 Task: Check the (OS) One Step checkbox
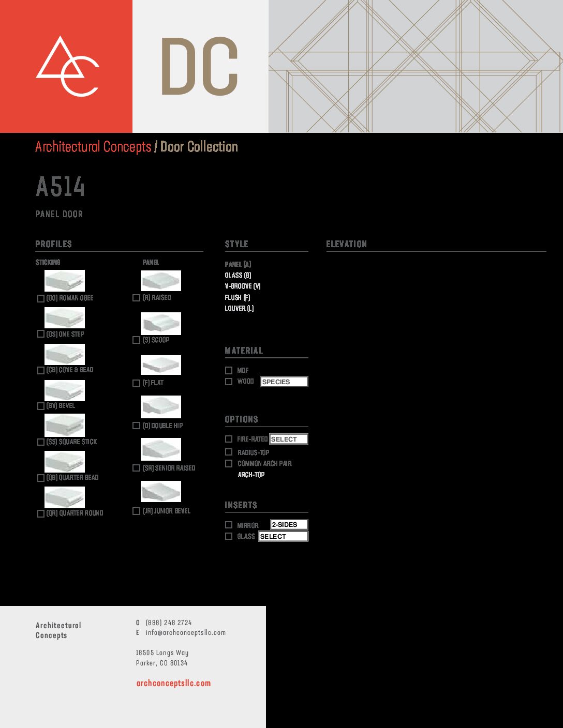pos(41,334)
